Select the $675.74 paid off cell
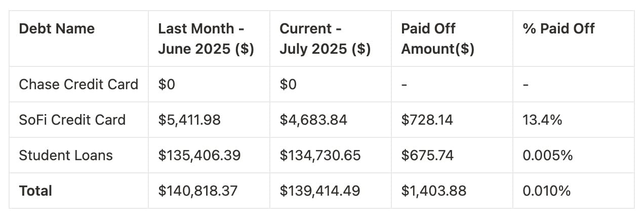This screenshot has width=644, height=220. pos(427,155)
